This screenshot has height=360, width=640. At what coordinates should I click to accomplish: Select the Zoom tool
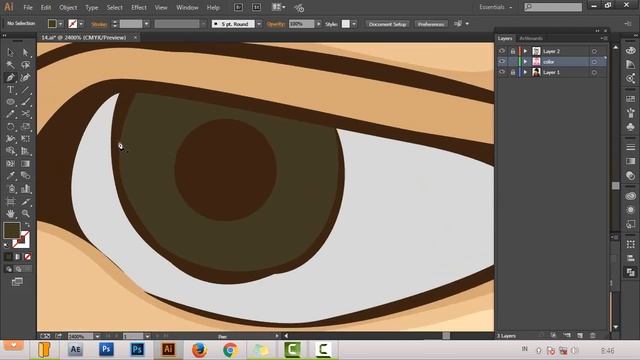coord(25,213)
